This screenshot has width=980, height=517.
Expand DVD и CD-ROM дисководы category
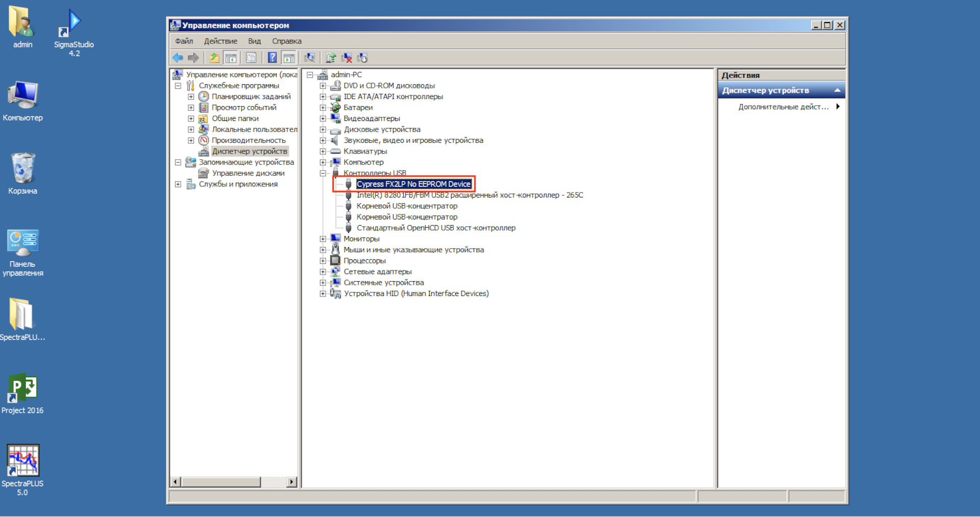tap(323, 86)
